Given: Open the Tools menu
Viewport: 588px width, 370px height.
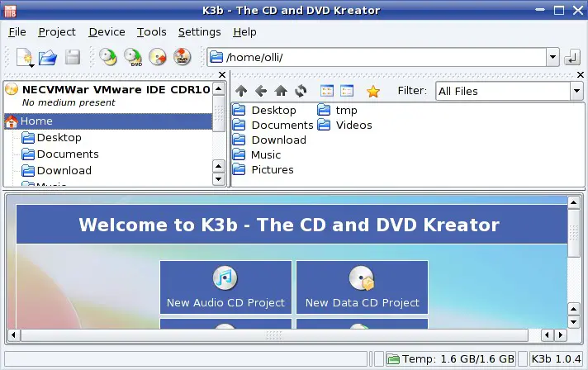Looking at the screenshot, I should 151,32.
